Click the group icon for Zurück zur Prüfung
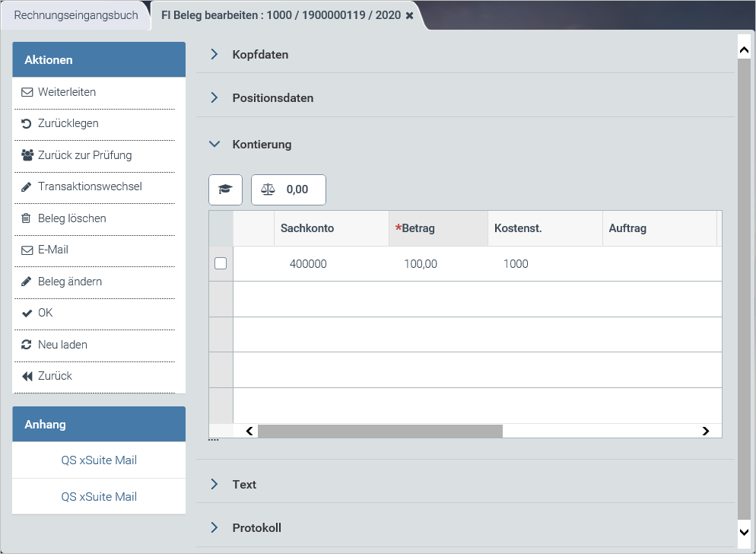756x554 pixels. tap(27, 155)
